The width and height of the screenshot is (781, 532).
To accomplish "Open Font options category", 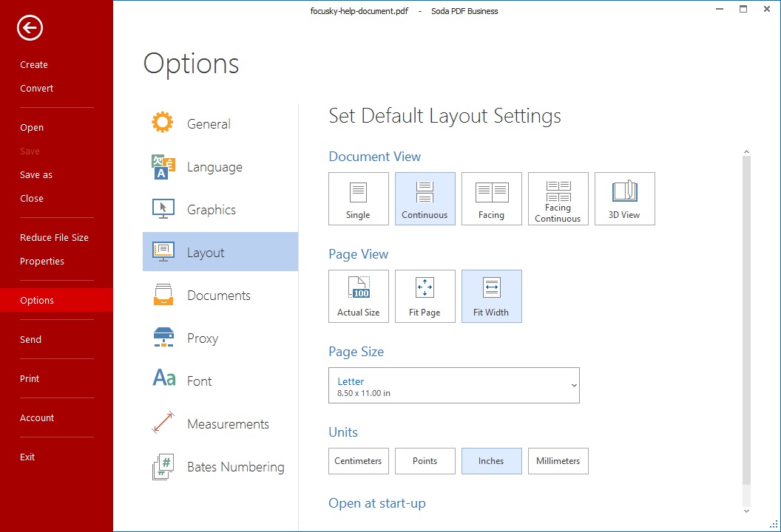I will tap(199, 381).
